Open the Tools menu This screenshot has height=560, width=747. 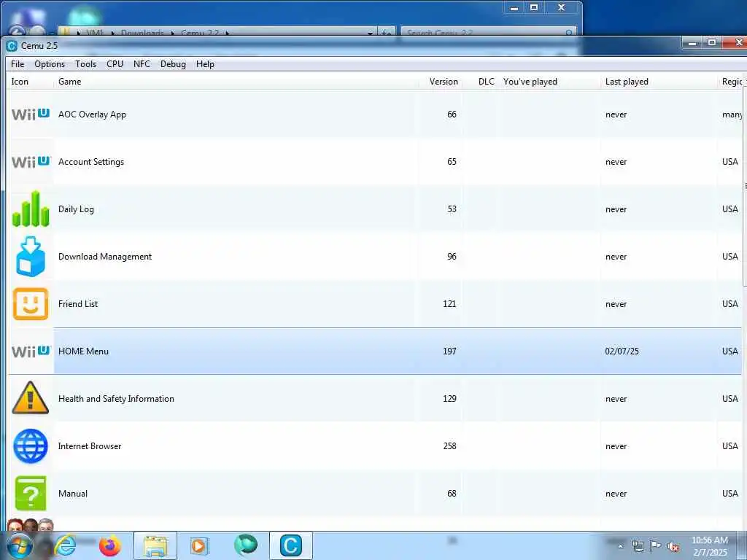[x=86, y=64]
